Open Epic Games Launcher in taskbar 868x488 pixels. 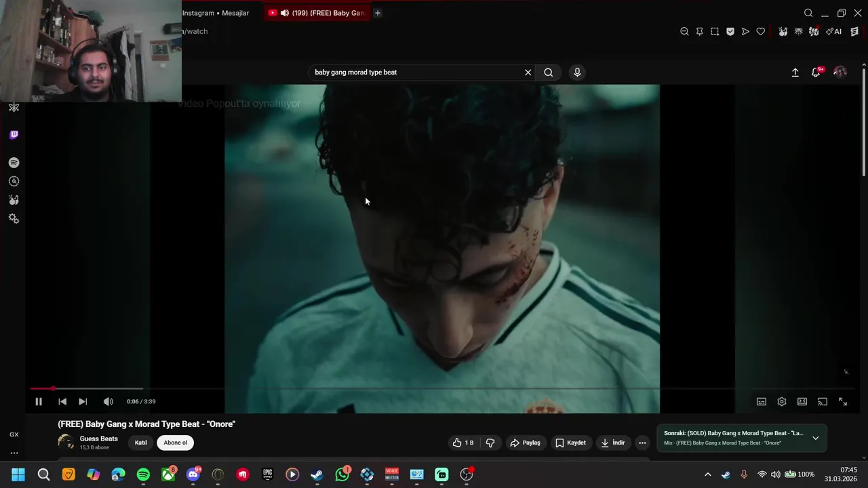[x=268, y=474]
